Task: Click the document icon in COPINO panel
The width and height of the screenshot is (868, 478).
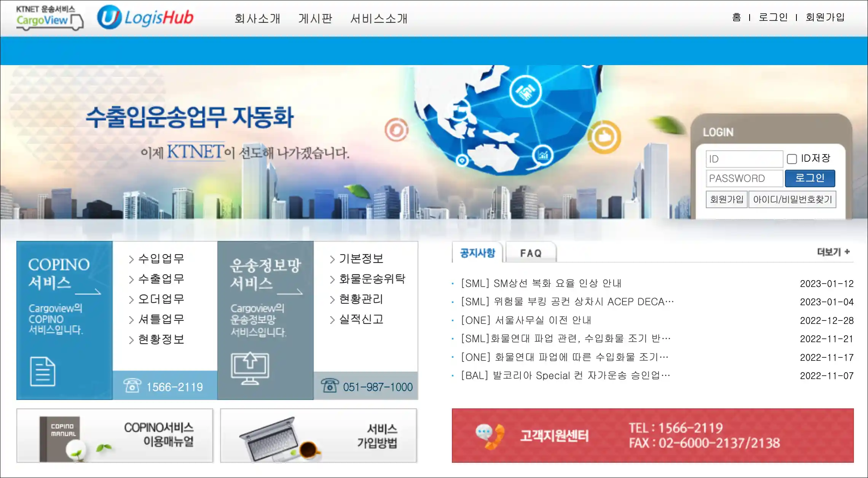Action: tap(43, 371)
